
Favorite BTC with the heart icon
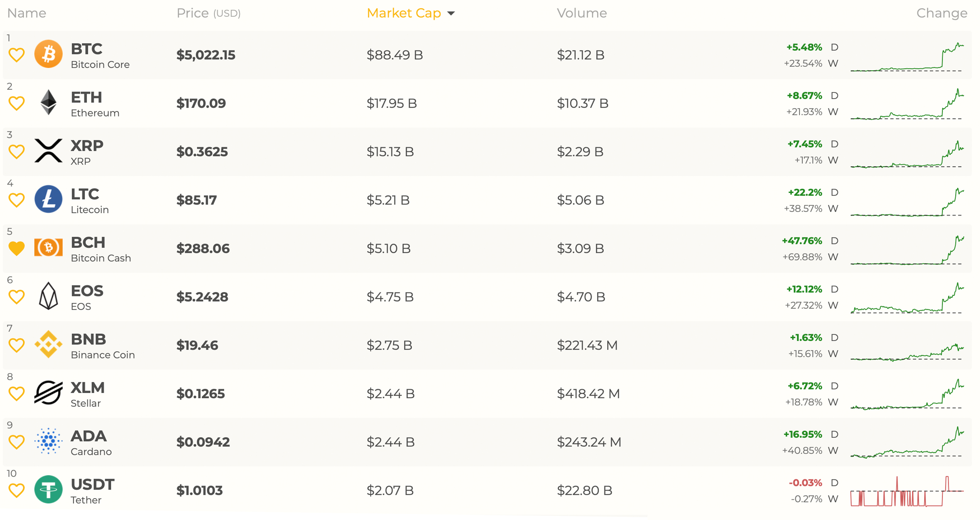point(16,55)
